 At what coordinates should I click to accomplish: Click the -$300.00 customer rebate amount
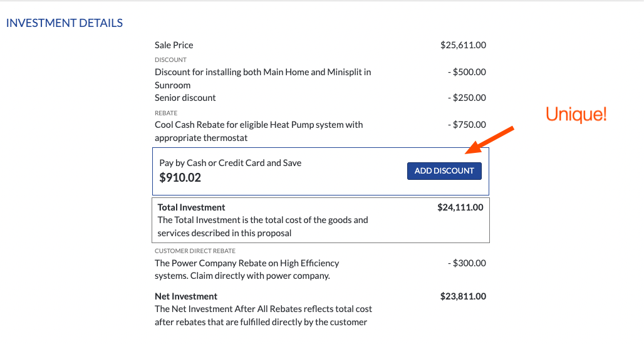tap(467, 263)
